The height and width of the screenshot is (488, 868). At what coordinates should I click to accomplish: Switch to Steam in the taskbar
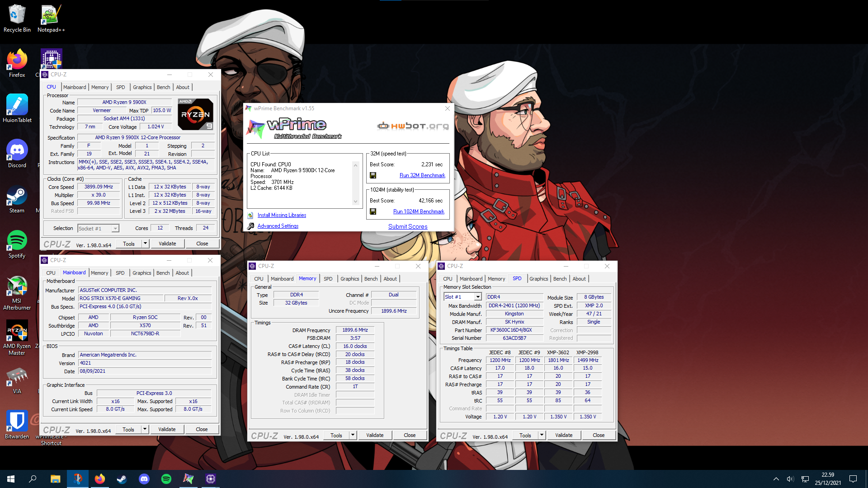[x=122, y=479]
